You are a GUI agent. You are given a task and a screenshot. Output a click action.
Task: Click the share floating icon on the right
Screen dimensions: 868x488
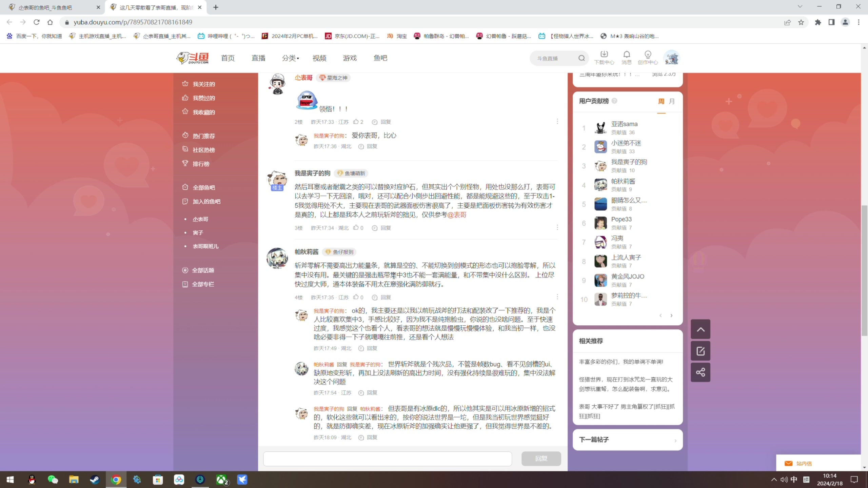tap(700, 372)
